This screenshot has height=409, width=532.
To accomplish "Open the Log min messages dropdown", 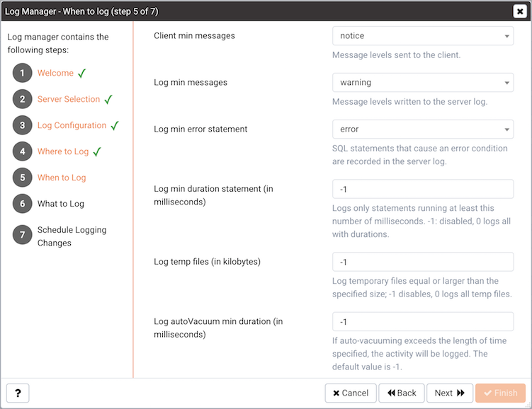I will 423,82.
